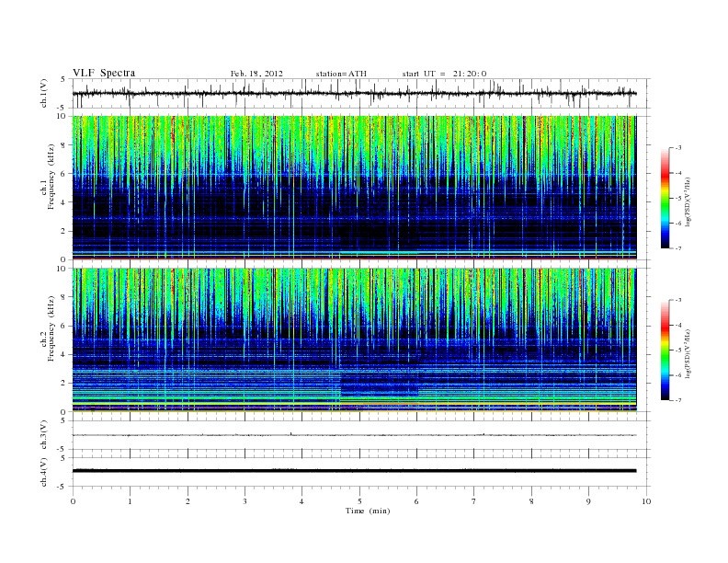Click the 'station=ATH' label
This screenshot has height=563, width=728.
tap(341, 74)
